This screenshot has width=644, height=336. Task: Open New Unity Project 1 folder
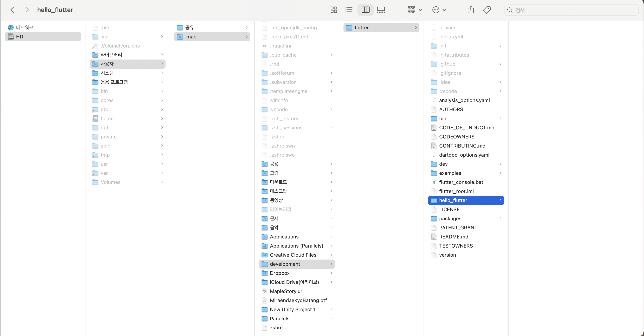tap(297, 310)
